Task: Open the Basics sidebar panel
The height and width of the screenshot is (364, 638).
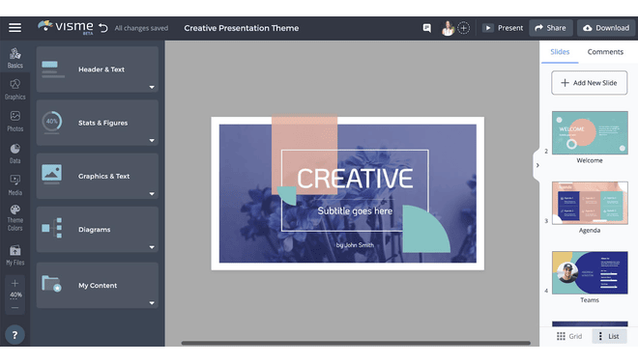Action: (x=15, y=58)
